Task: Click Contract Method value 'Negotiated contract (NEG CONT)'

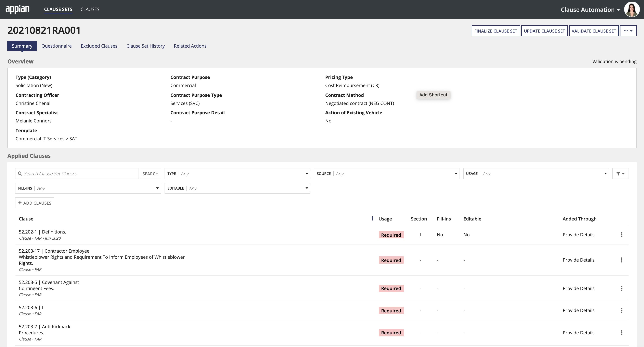Action: [359, 103]
